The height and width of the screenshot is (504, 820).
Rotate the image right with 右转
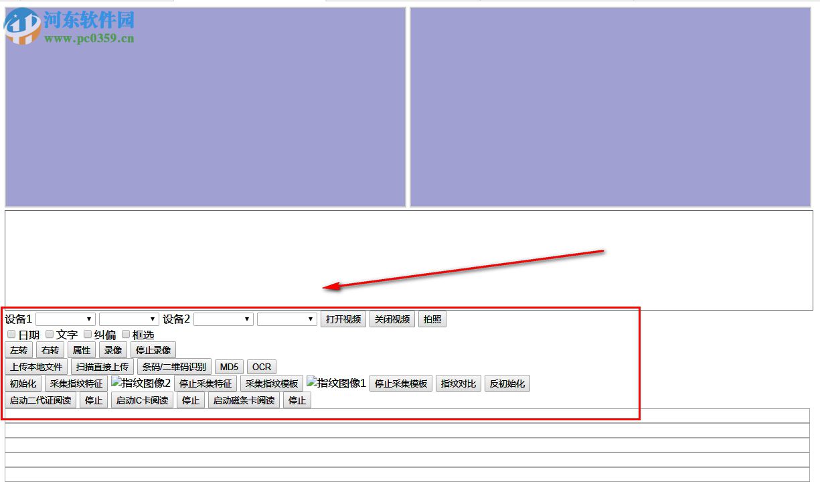click(x=50, y=349)
